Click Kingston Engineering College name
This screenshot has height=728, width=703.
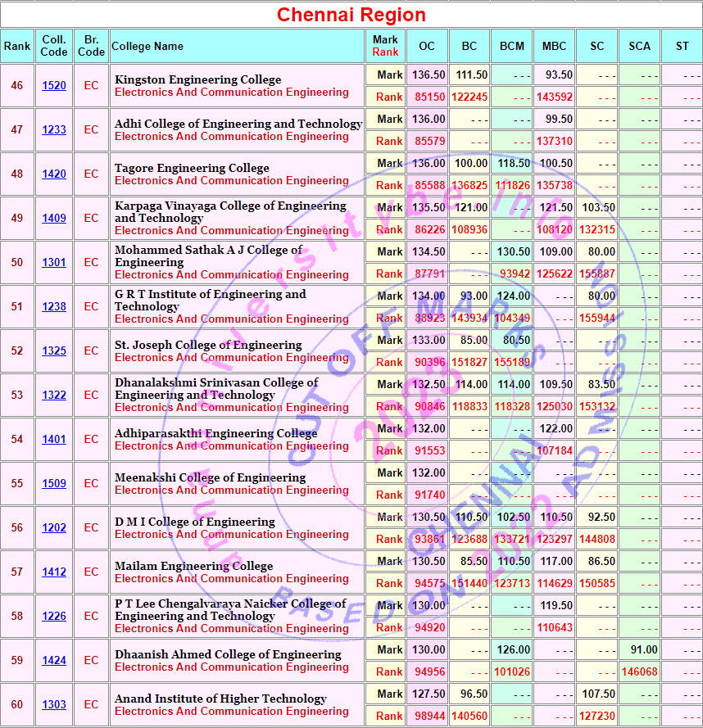(197, 79)
